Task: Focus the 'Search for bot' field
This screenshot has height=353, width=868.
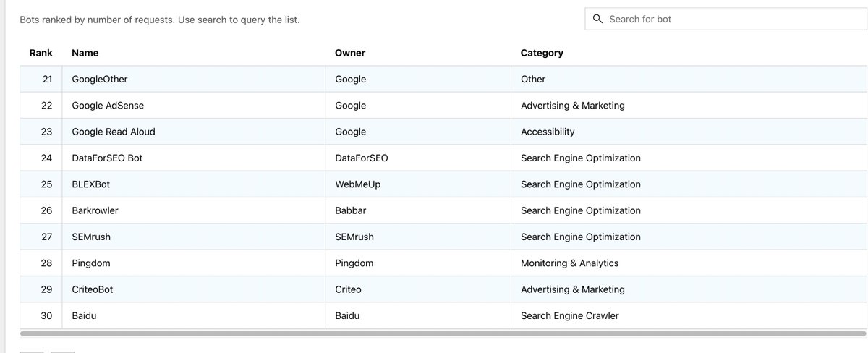Action: pos(726,19)
